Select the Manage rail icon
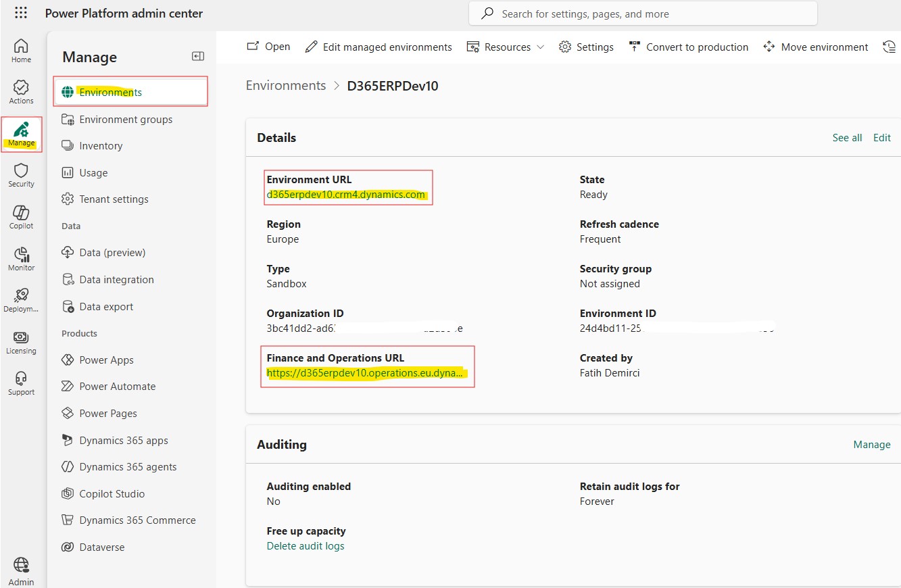The image size is (901, 588). [21, 134]
